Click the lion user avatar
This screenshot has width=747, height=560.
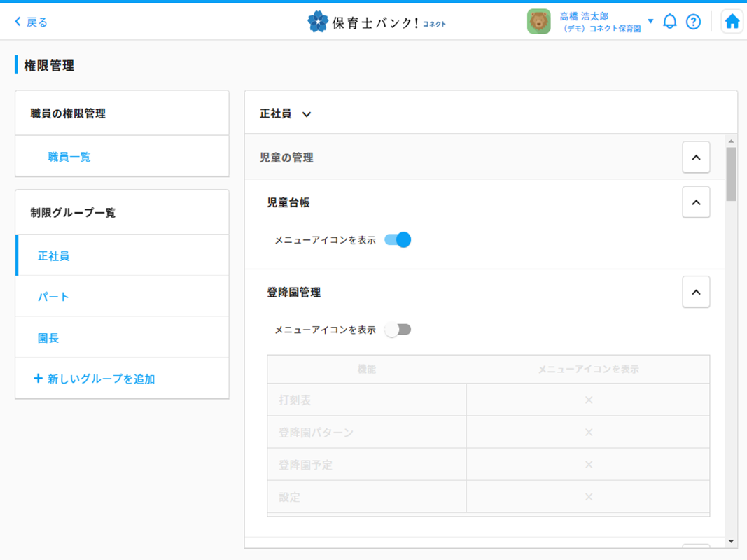coord(538,22)
